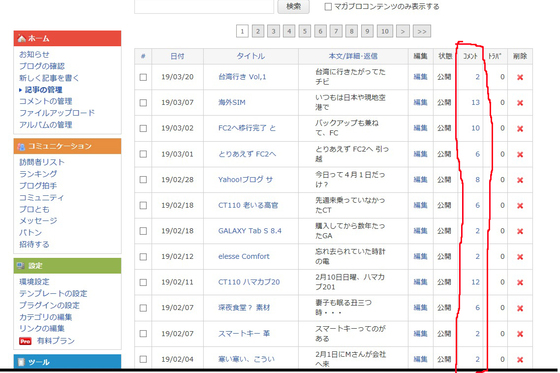Delete the 台湾行き Vol,1 article
560x373 pixels.
point(520,77)
